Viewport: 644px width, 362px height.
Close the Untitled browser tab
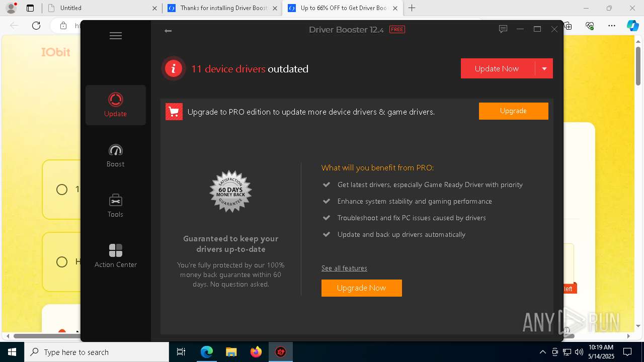click(154, 8)
